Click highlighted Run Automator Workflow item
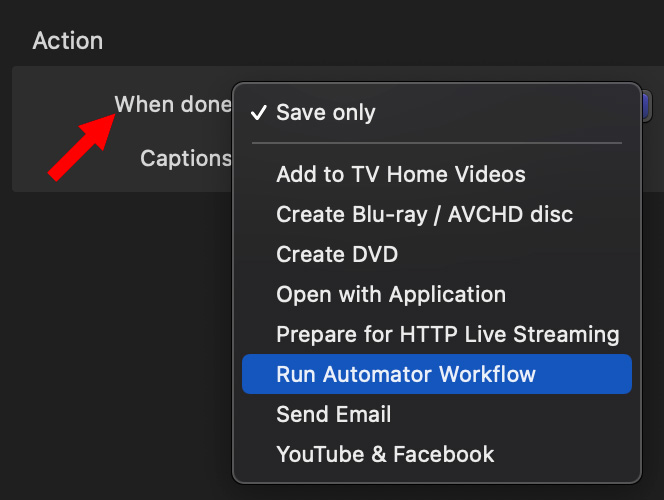This screenshot has height=500, width=664. click(437, 374)
